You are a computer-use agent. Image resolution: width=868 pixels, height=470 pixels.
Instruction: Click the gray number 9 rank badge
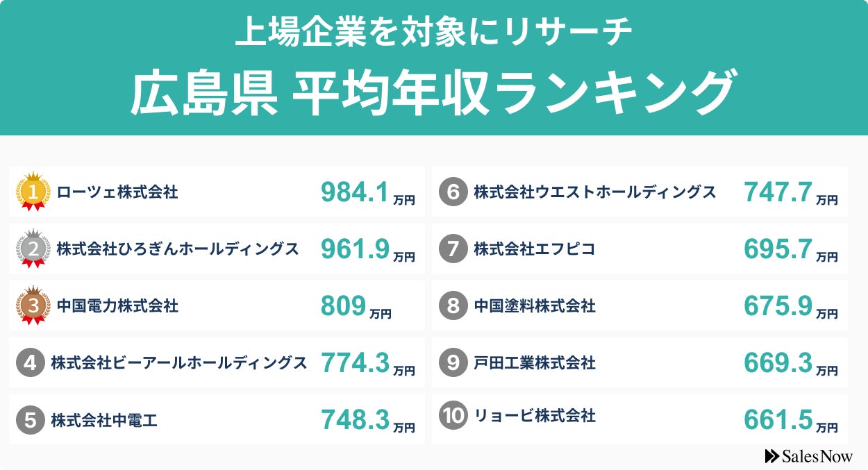point(453,363)
